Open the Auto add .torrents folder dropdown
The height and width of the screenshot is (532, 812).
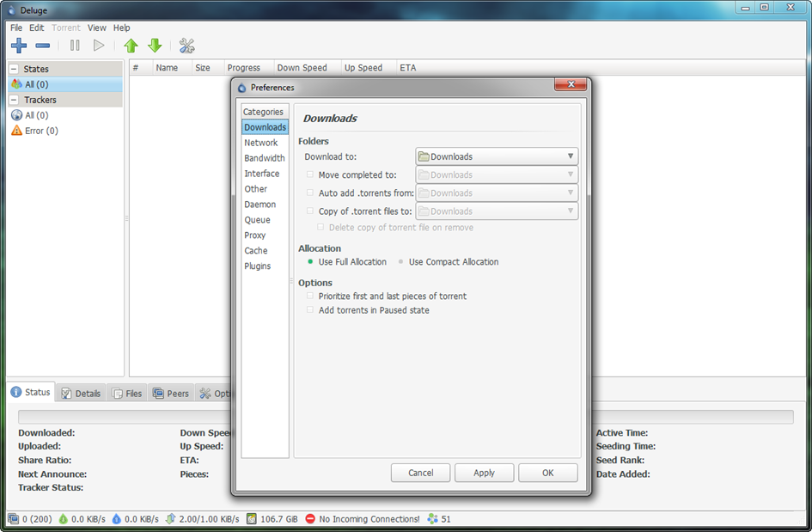(x=497, y=193)
